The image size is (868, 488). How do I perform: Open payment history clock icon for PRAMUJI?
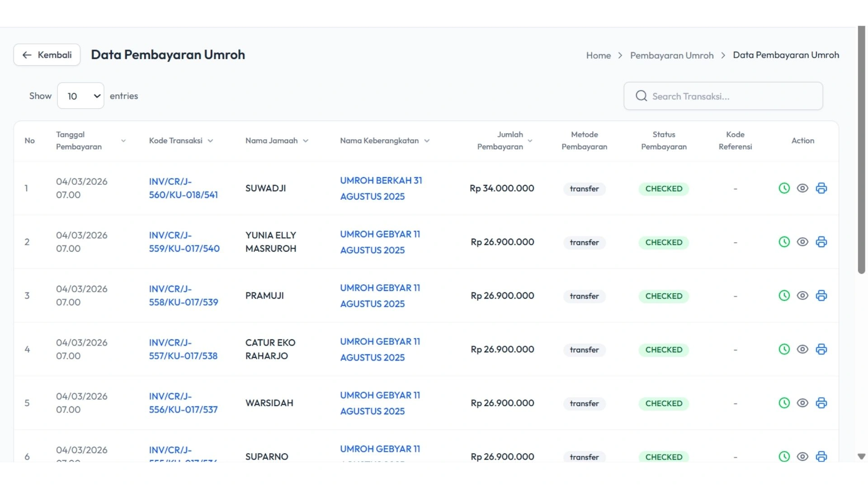(x=784, y=296)
